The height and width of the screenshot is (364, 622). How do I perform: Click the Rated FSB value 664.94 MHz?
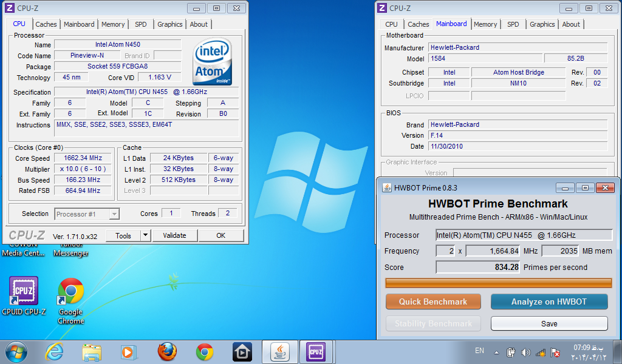click(83, 190)
